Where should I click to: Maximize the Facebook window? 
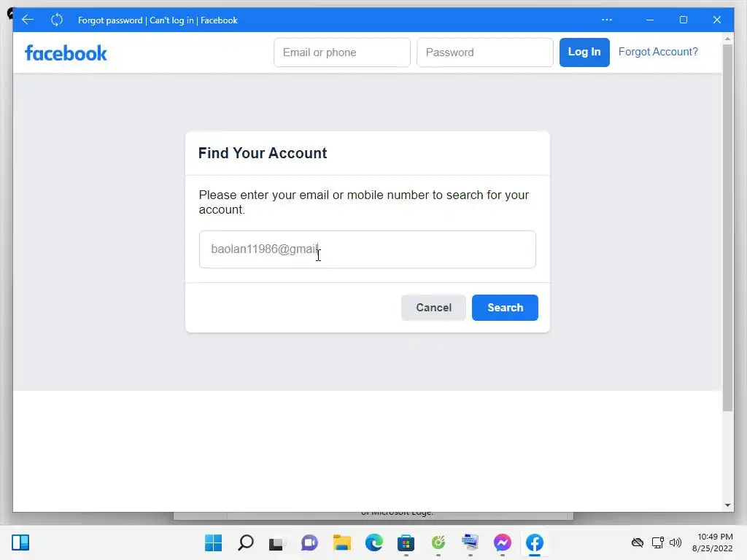click(683, 20)
